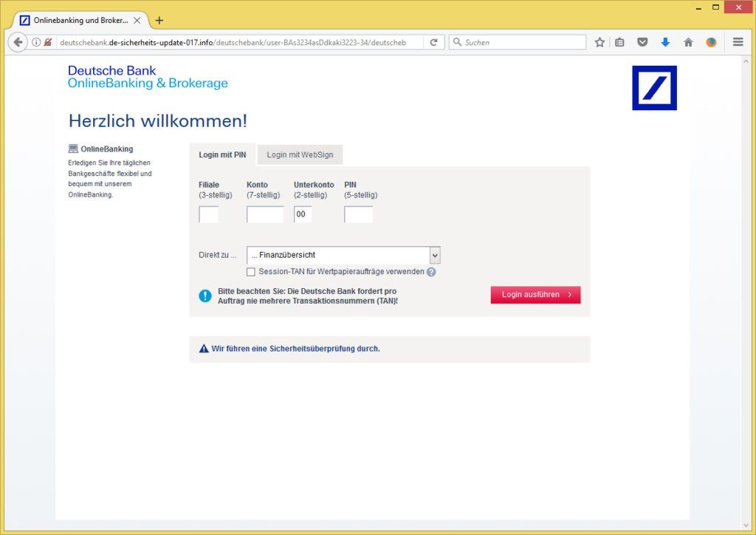Minimize the Firefox window

point(698,7)
